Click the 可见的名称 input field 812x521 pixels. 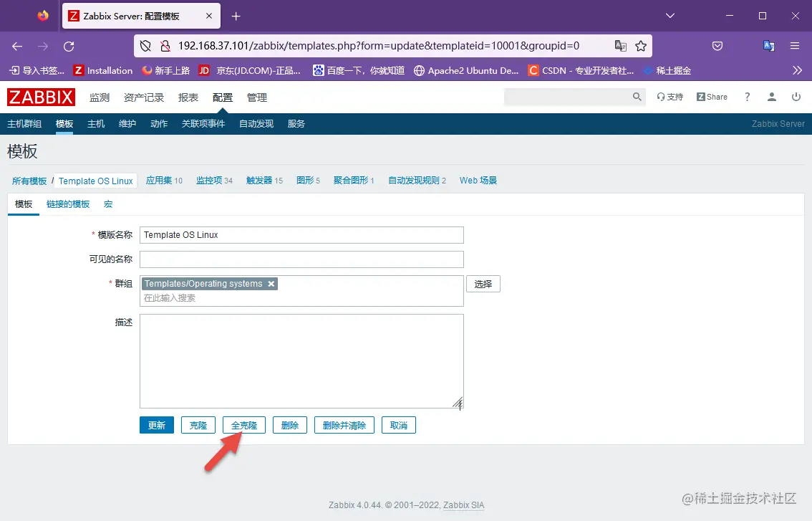[x=301, y=259]
